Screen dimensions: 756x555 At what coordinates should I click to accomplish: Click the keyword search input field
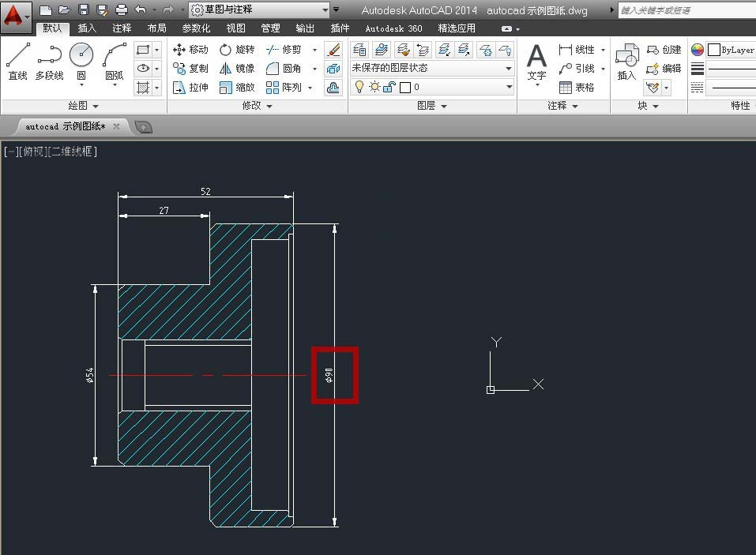(x=687, y=10)
